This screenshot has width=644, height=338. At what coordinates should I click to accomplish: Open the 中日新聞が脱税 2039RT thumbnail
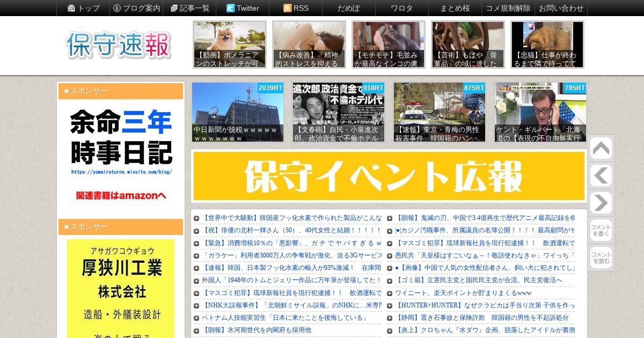tap(238, 112)
